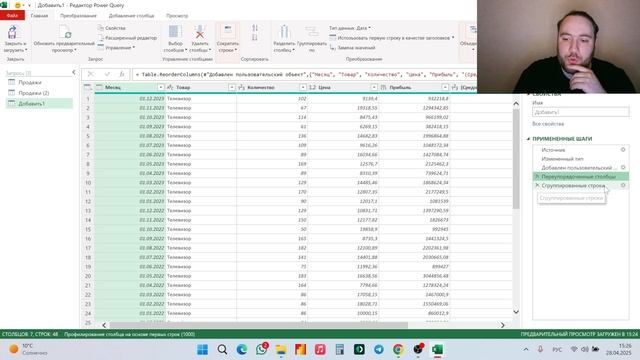Open the Файл tab
This screenshot has height=360, width=640.
pos(12,16)
